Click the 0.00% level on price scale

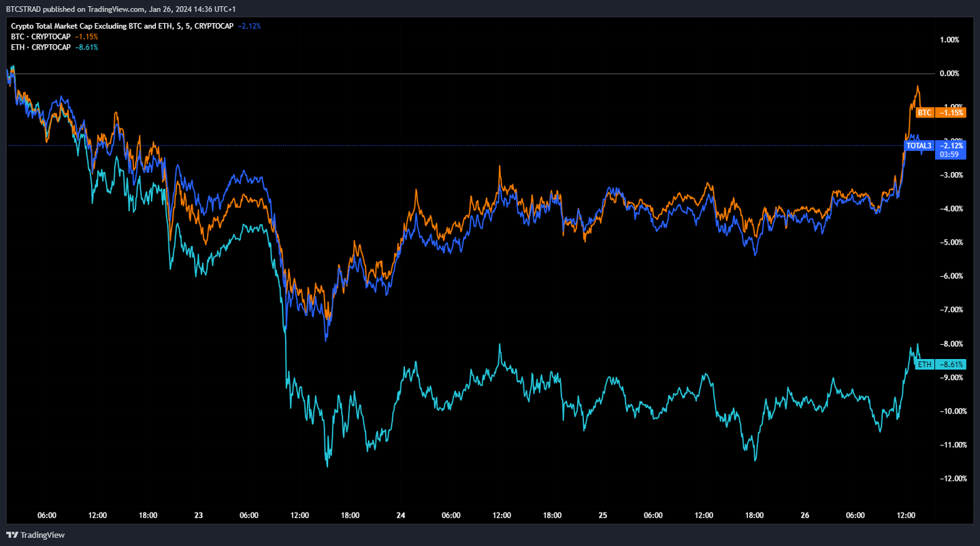click(949, 73)
